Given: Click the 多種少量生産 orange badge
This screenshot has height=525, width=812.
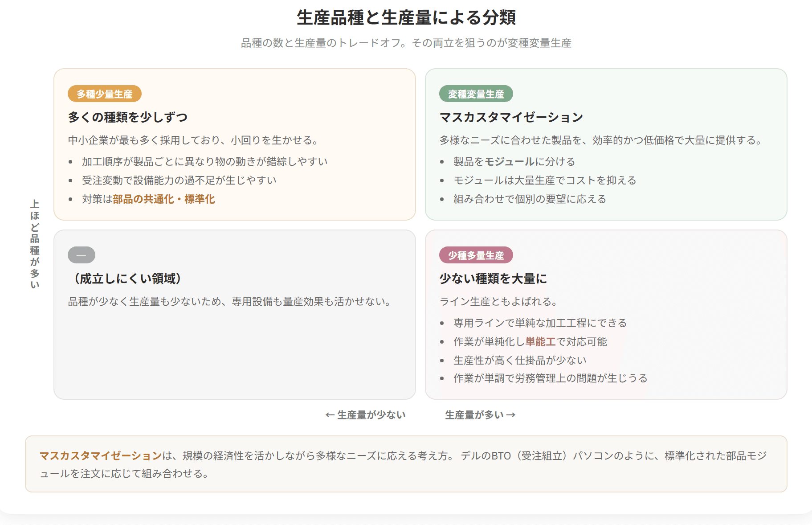Looking at the screenshot, I should pos(105,94).
